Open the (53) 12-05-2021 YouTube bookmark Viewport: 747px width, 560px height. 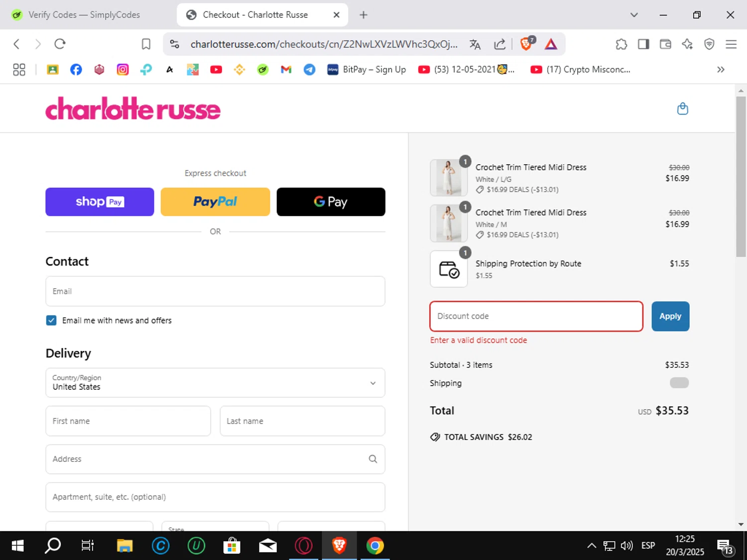tap(466, 70)
